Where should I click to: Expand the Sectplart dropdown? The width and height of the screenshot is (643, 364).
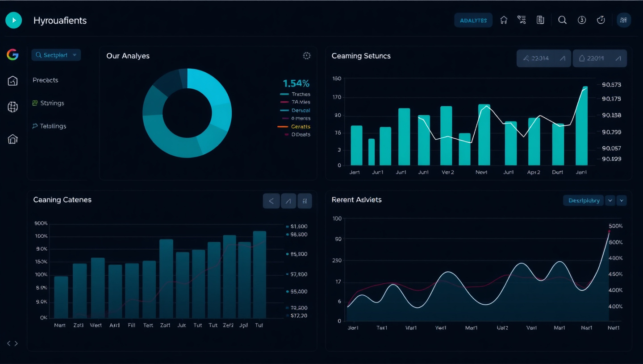click(x=56, y=55)
